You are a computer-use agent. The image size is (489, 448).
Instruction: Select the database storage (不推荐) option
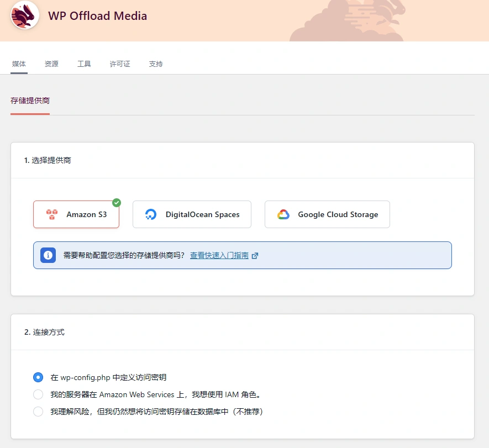pos(38,411)
